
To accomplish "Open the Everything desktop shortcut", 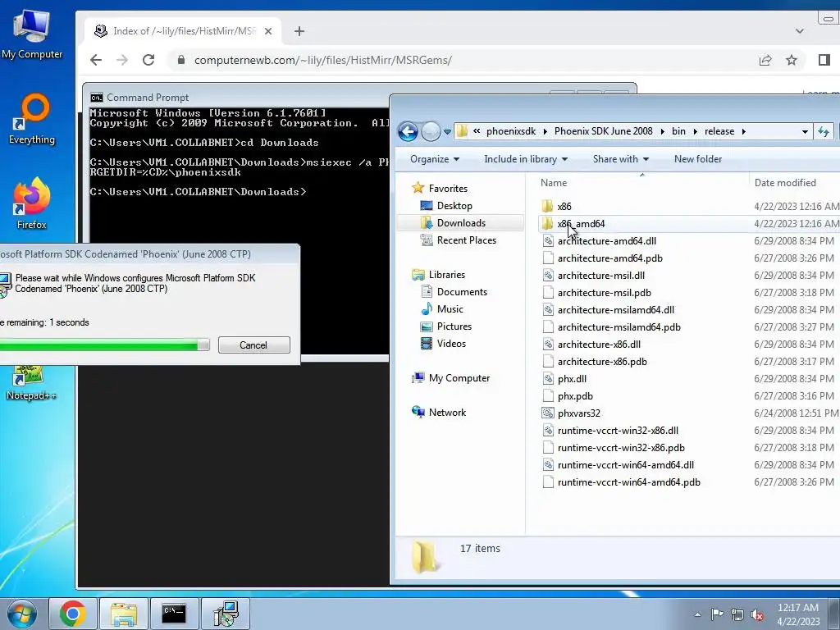I will tap(32, 119).
